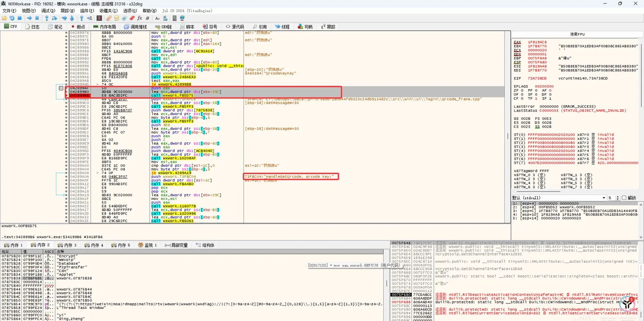Viewport: 644px width, 321px height.
Task: Run the program with the arrow icon
Action: click(29, 18)
